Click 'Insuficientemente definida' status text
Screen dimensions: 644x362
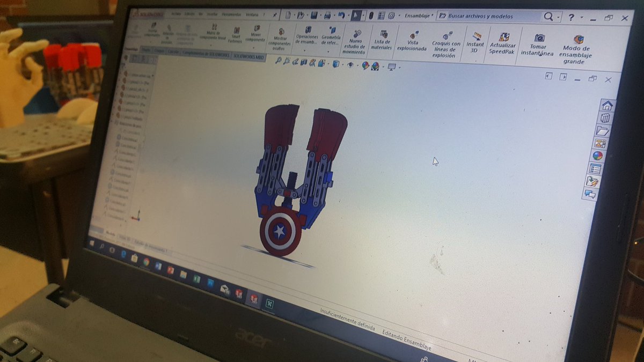[x=347, y=320]
